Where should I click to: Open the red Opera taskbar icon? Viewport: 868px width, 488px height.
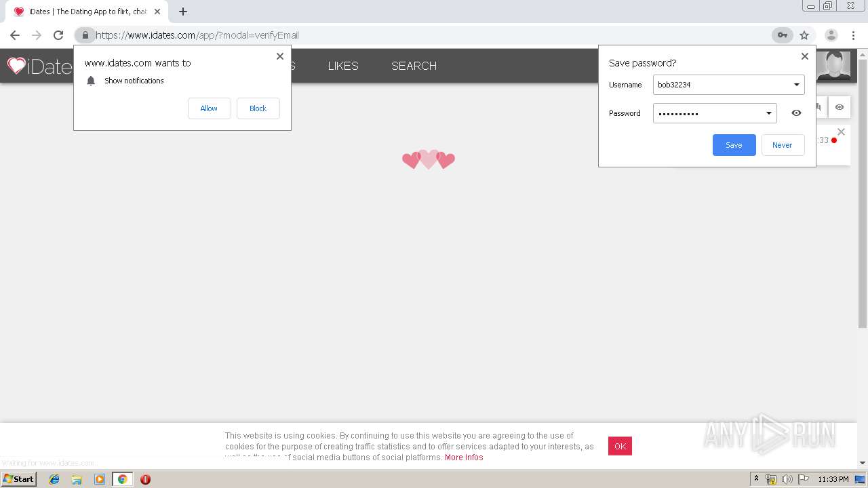tap(145, 479)
